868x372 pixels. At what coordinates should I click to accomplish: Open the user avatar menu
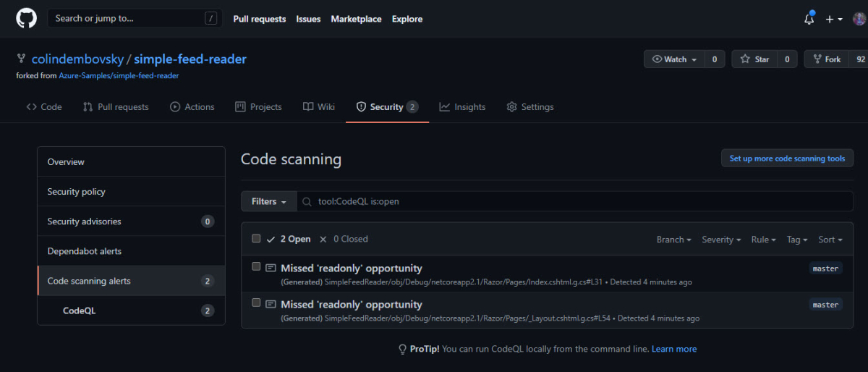(x=859, y=19)
